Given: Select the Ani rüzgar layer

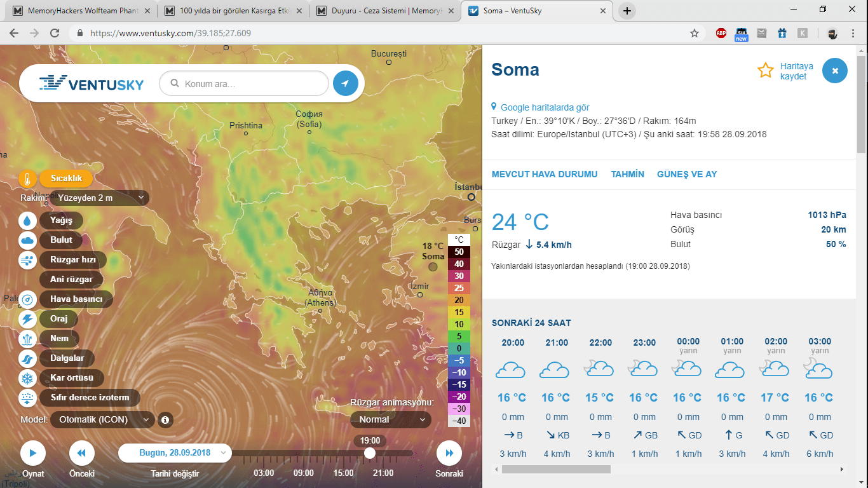Looking at the screenshot, I should 71,280.
